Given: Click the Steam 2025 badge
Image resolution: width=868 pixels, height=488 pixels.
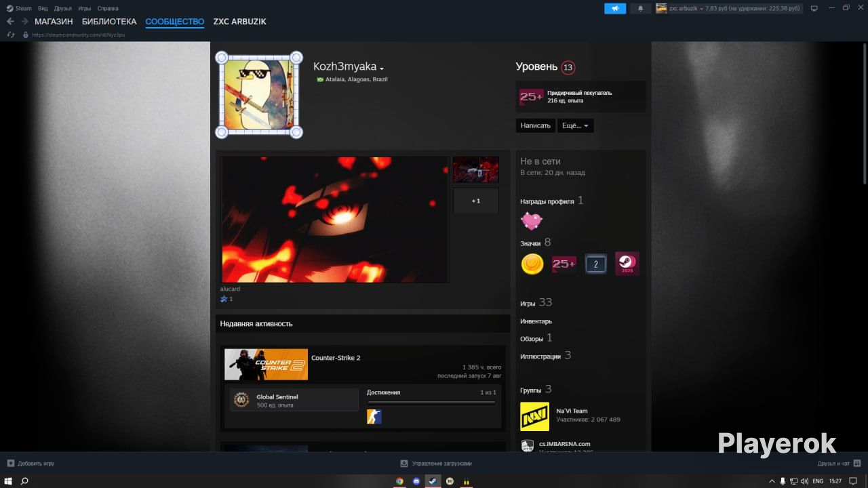Looking at the screenshot, I should point(627,264).
